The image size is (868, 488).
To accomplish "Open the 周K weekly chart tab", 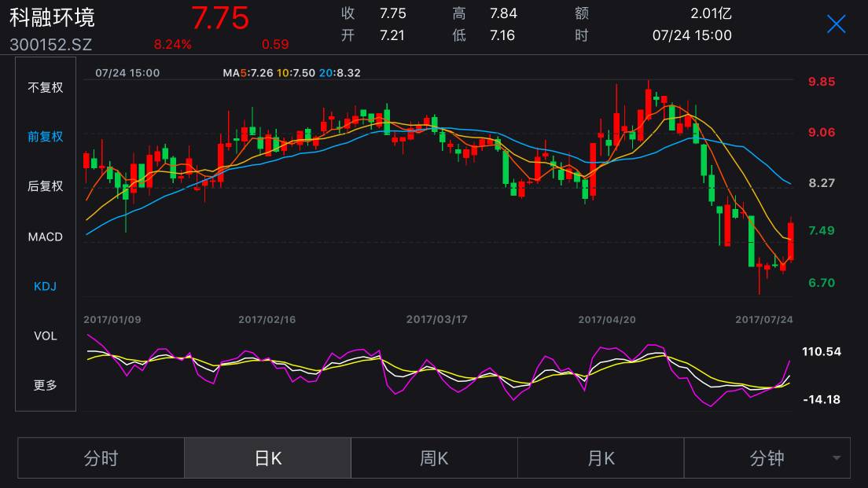I will click(x=434, y=458).
